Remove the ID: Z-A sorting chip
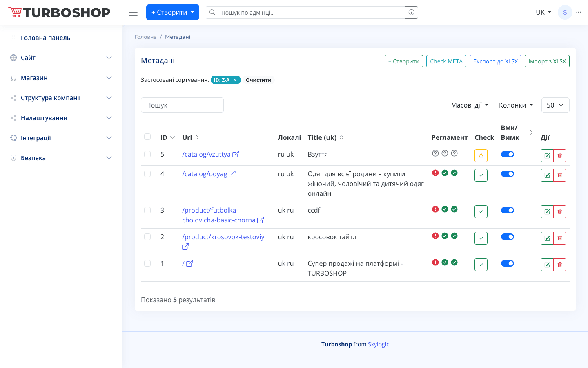This screenshot has width=588, height=368. tap(235, 80)
